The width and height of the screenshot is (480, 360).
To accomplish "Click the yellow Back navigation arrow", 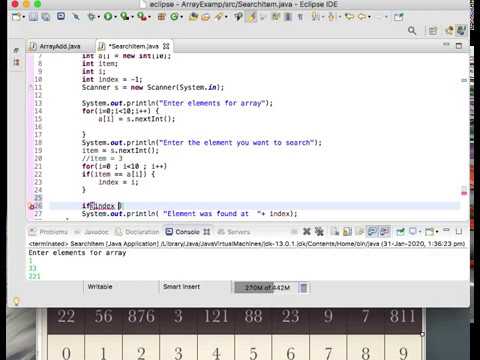I will (x=349, y=16).
